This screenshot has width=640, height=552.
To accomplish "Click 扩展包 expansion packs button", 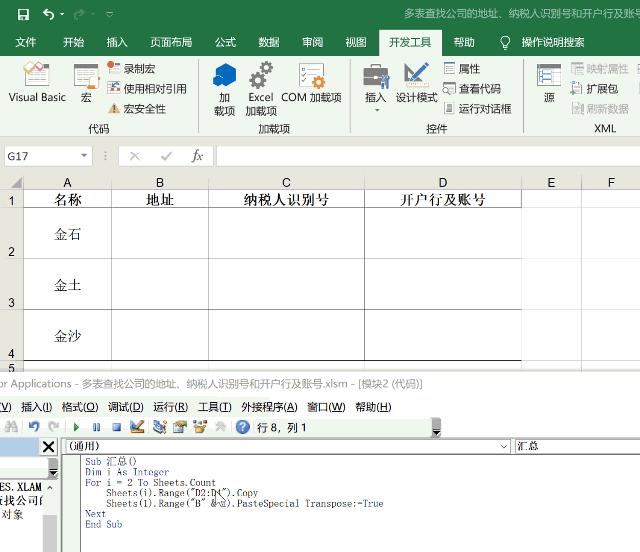I will [x=594, y=89].
